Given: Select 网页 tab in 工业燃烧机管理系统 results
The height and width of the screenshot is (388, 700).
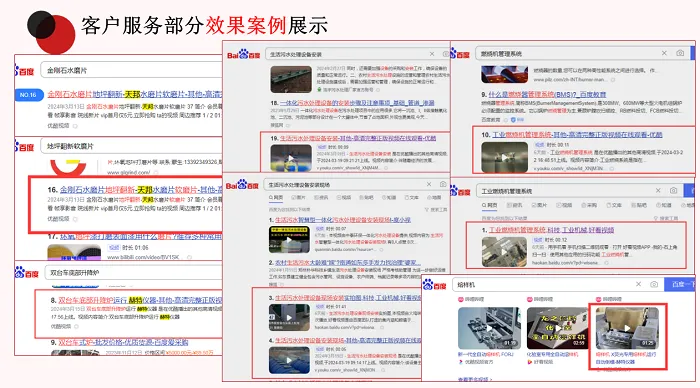Looking at the screenshot, I should click(489, 205).
